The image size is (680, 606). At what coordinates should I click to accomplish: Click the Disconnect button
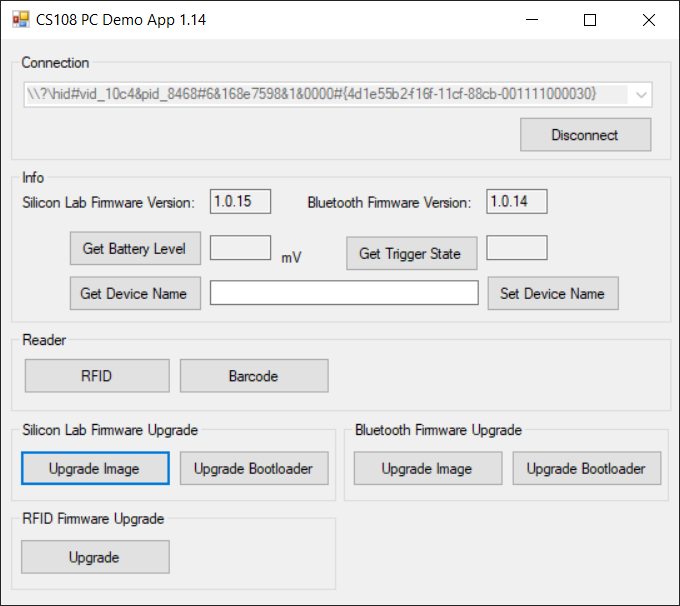[585, 135]
